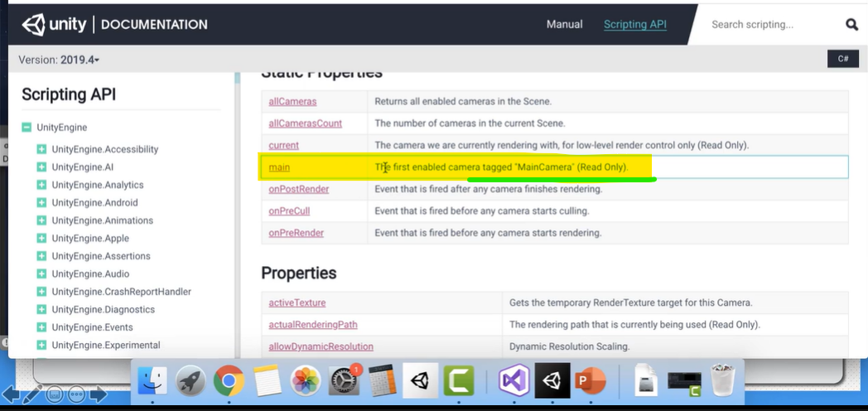868x411 pixels.
Task: Expand UnityEngine.Audio node
Action: [x=41, y=273]
